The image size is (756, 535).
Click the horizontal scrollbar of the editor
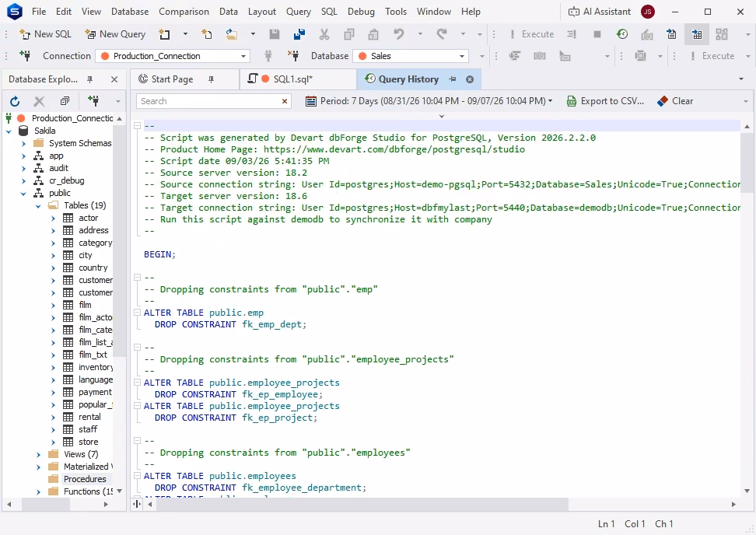[x=361, y=504]
